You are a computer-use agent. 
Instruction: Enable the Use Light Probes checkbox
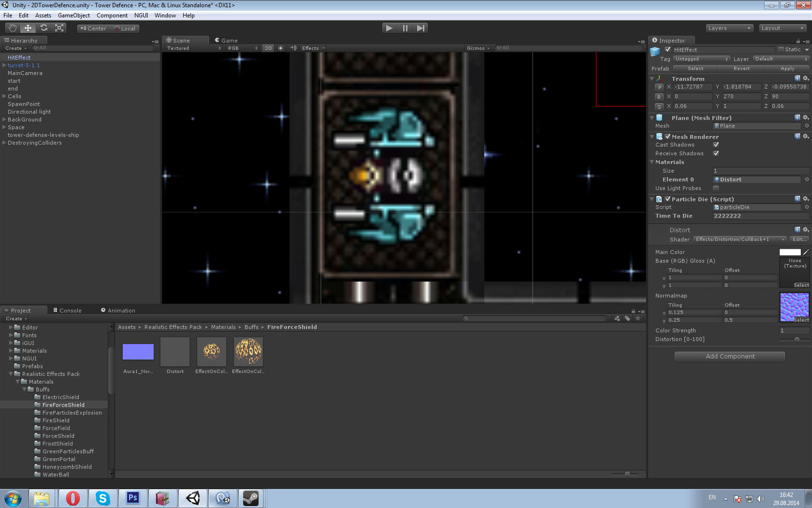click(716, 188)
